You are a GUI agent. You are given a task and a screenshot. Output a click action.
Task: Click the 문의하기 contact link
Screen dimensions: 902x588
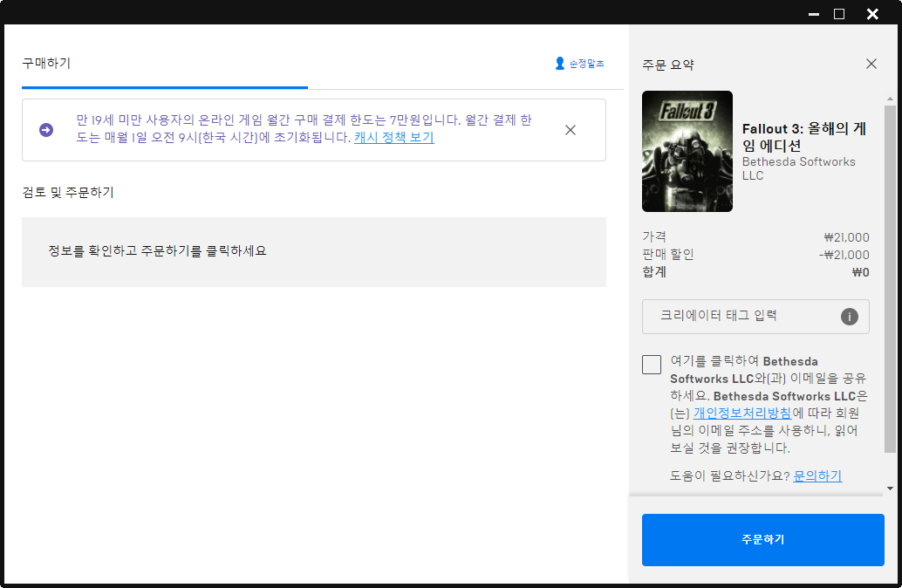coord(817,475)
